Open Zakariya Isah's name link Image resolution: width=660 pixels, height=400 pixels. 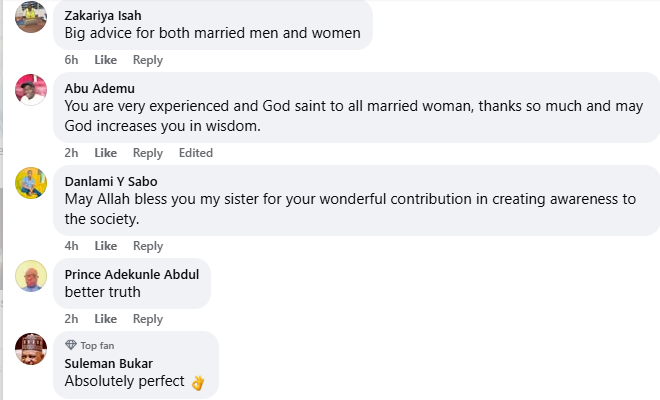coord(102,16)
